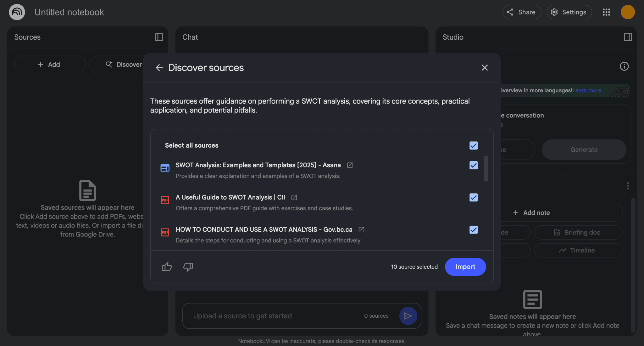Open the Learn more link
The width and height of the screenshot is (644, 346).
[586, 90]
